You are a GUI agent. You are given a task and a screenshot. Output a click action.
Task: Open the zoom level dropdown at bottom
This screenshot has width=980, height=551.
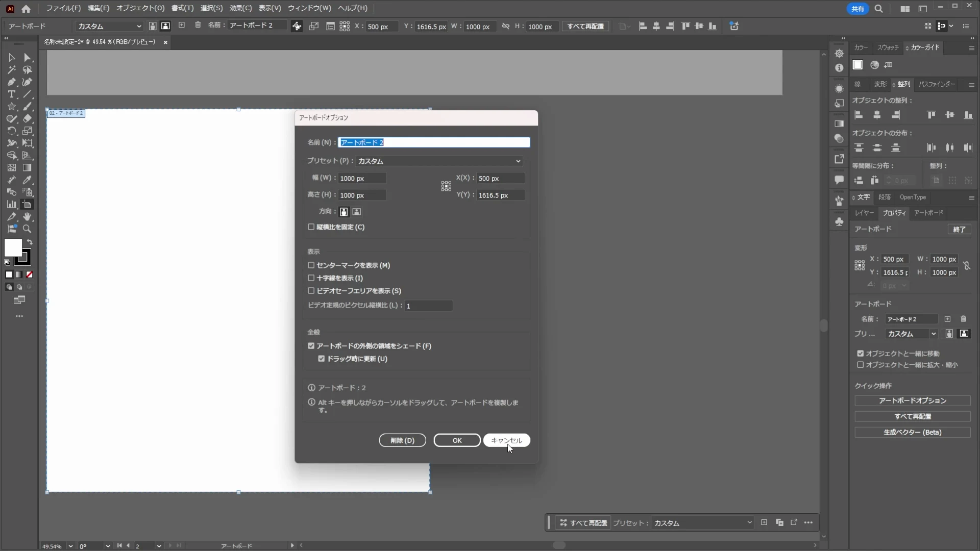[70, 546]
